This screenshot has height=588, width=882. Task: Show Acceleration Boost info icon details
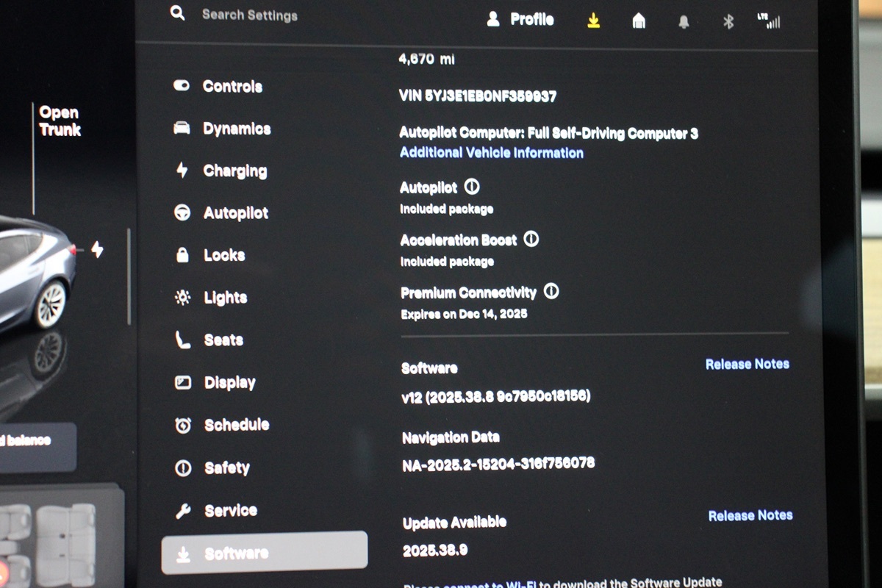(x=531, y=240)
